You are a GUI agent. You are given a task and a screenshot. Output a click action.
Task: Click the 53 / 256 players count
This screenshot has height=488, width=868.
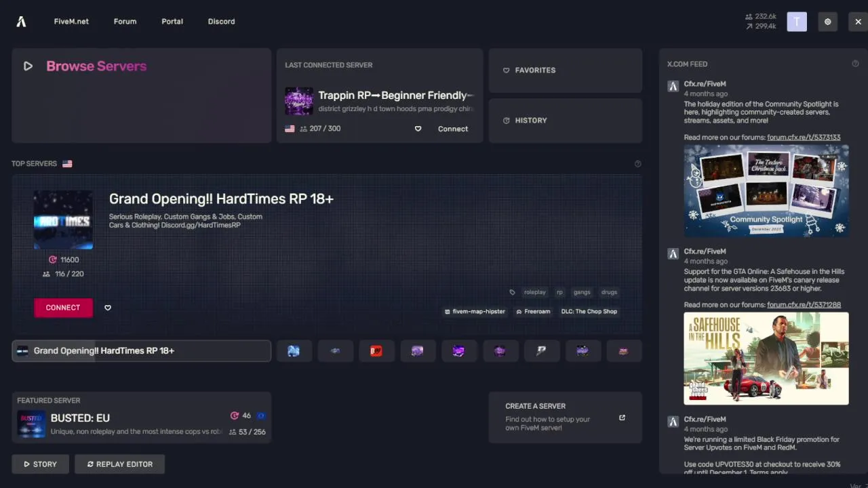tap(248, 432)
